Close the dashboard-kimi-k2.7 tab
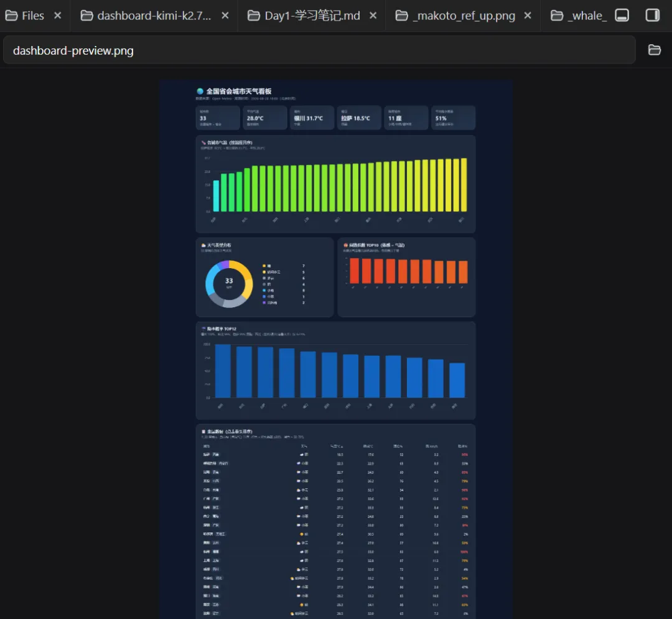Image resolution: width=672 pixels, height=619 pixels. coord(225,16)
